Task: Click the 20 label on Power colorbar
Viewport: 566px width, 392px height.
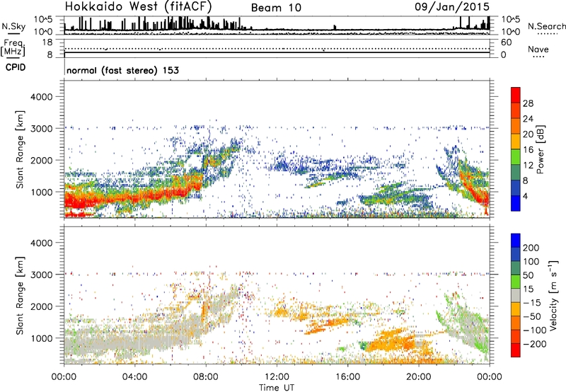Action: click(x=528, y=134)
